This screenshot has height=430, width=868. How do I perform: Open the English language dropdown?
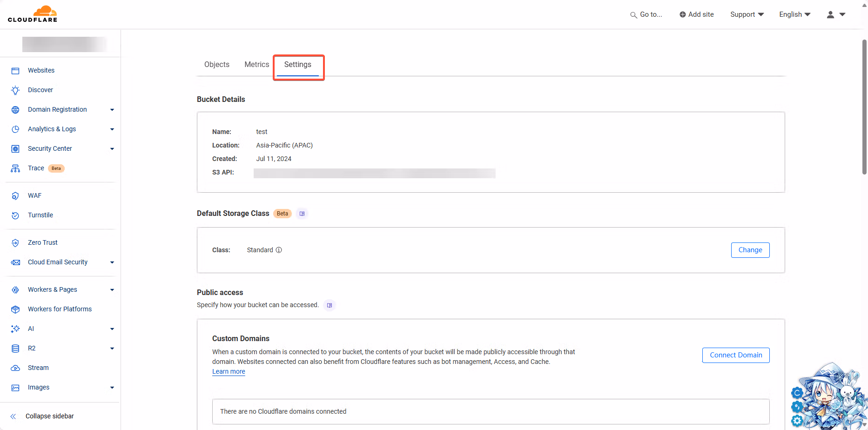point(795,14)
